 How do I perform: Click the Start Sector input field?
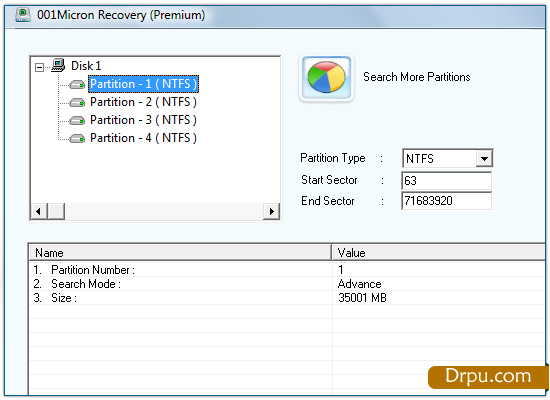[x=446, y=181]
